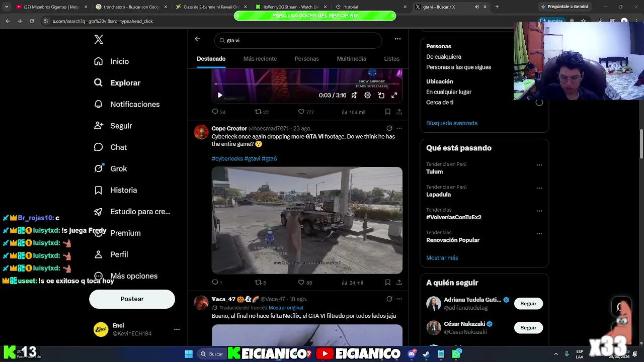The height and width of the screenshot is (362, 644).
Task: Open Cope Creator's profile avatar
Action: pos(201,132)
